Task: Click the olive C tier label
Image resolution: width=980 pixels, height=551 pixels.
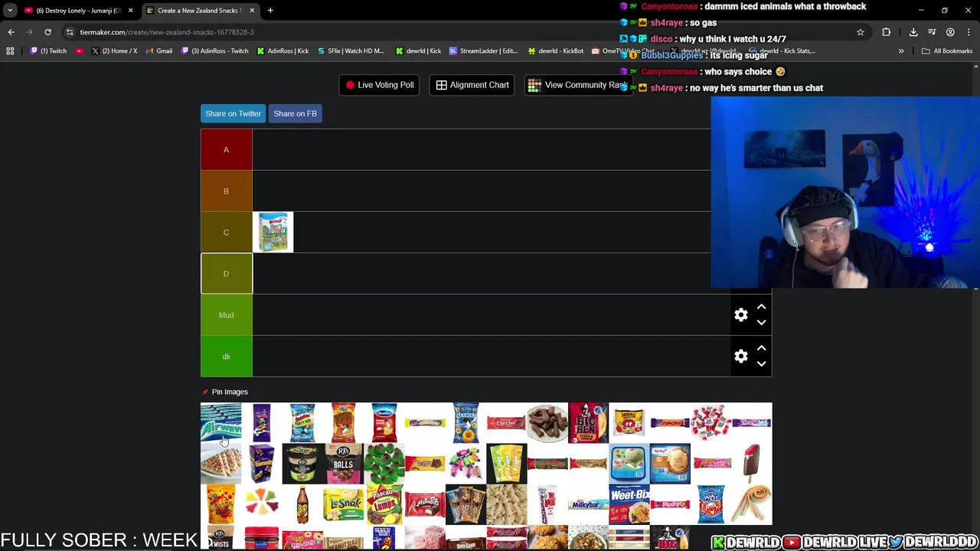Action: click(226, 232)
